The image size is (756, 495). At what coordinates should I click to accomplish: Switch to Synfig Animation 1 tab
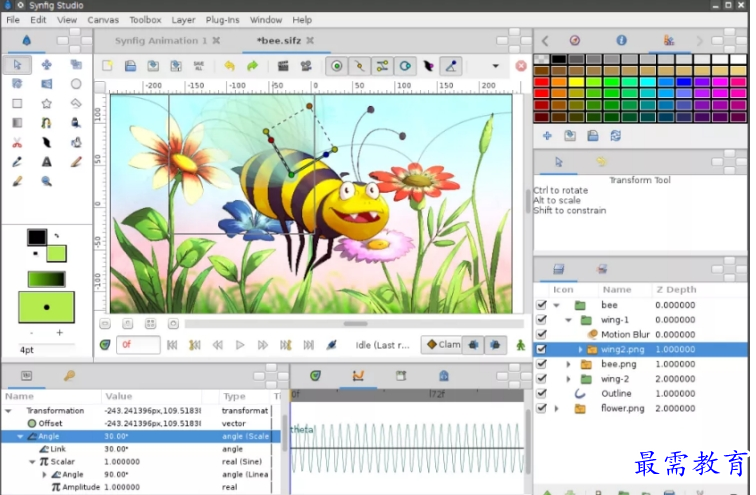161,40
